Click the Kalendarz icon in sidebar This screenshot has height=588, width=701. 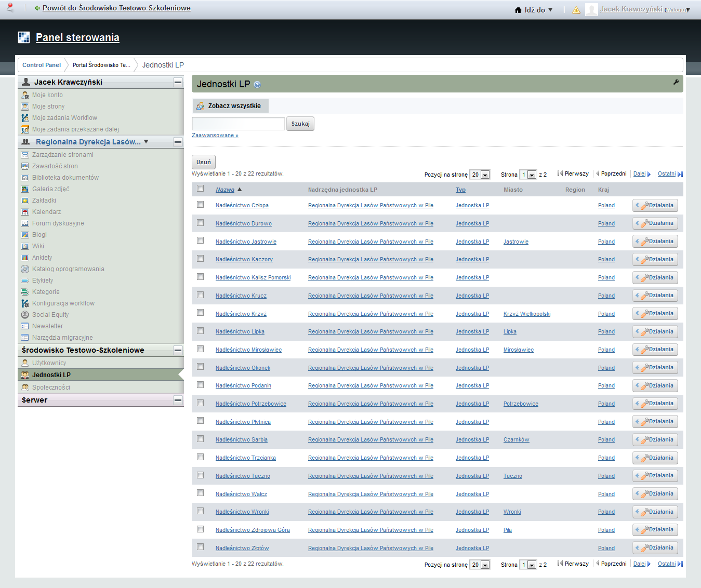[25, 212]
